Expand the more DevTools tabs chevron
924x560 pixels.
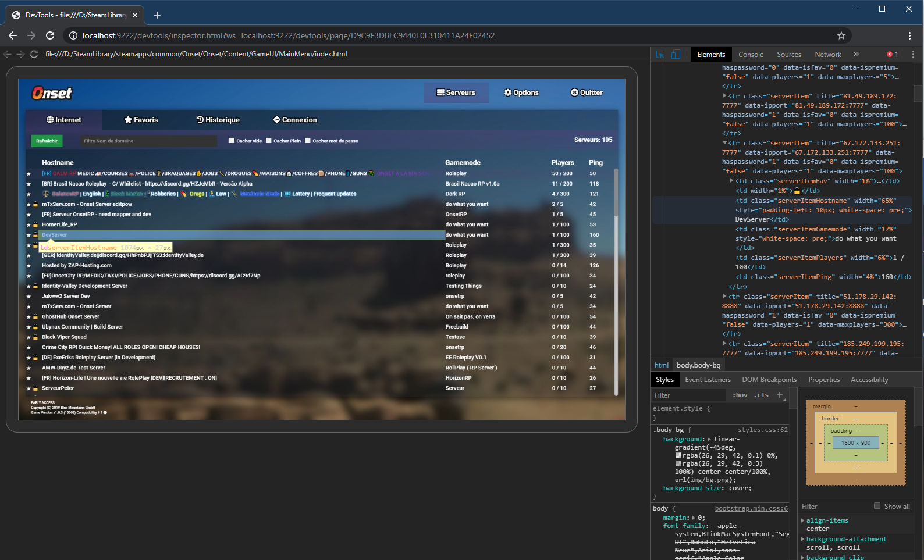coord(856,54)
